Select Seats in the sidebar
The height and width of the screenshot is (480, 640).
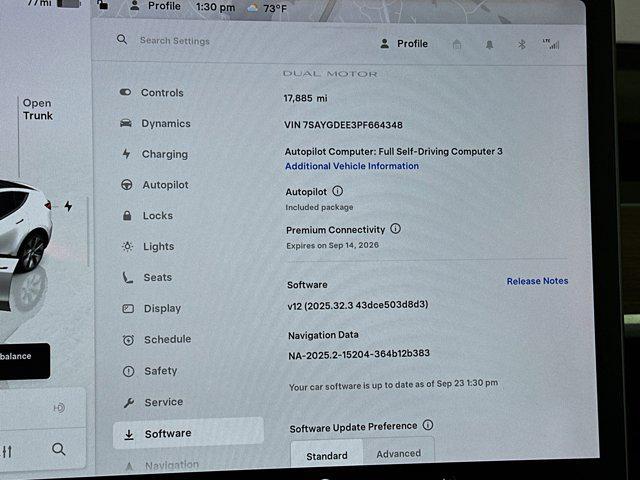point(147,278)
